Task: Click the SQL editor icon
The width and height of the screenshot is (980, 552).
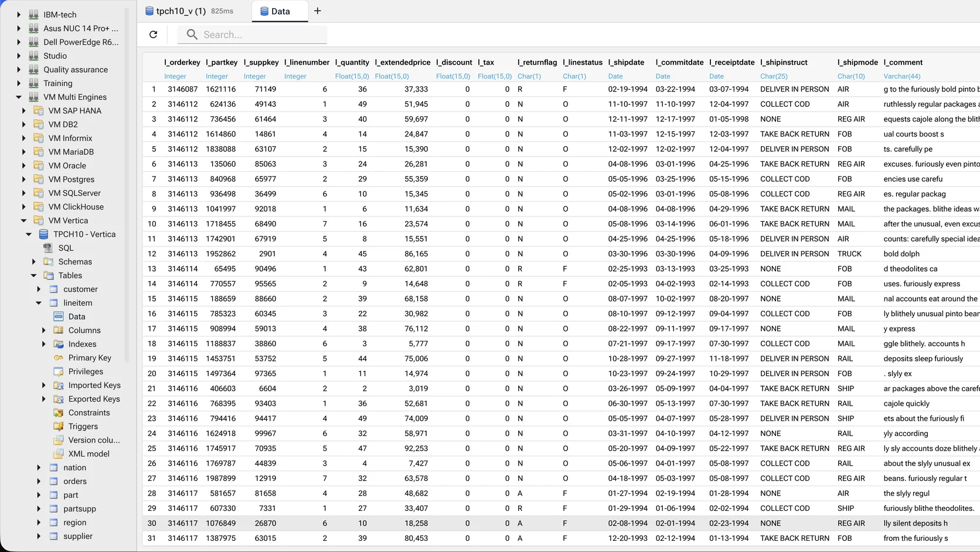Action: pos(48,248)
